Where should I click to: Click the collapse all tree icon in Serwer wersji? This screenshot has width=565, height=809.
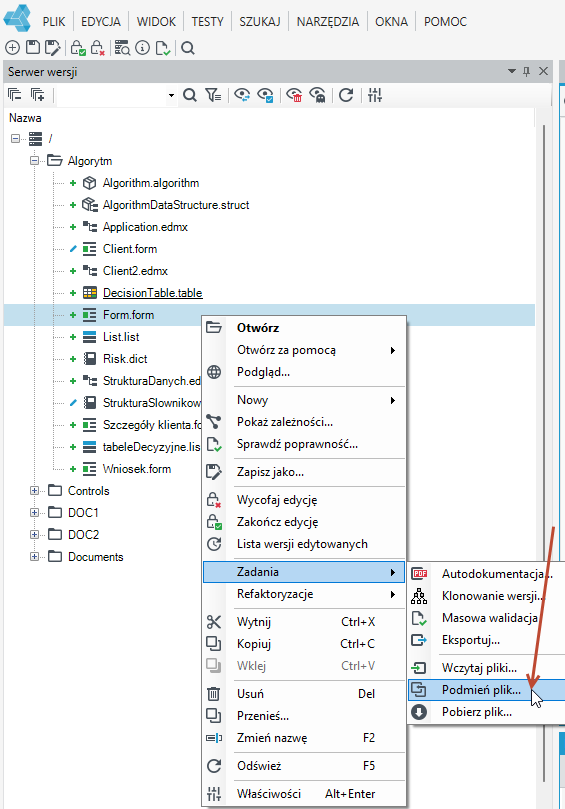[x=14, y=94]
